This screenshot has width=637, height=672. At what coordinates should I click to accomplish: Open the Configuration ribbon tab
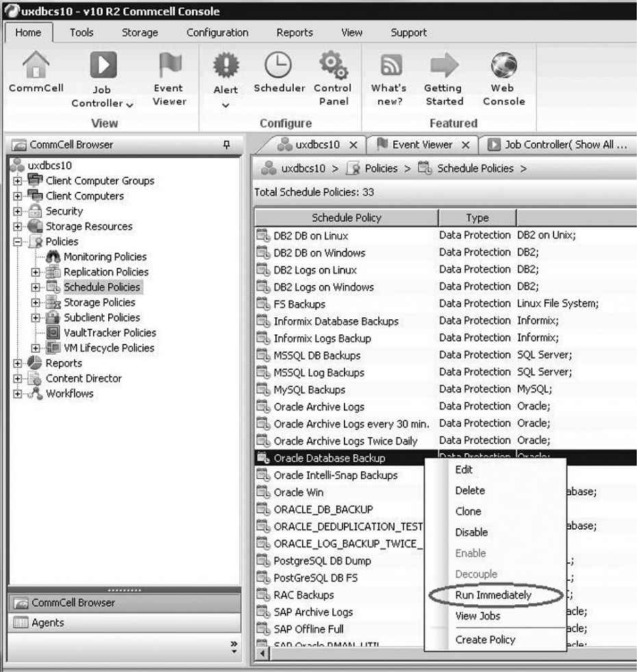pos(217,33)
